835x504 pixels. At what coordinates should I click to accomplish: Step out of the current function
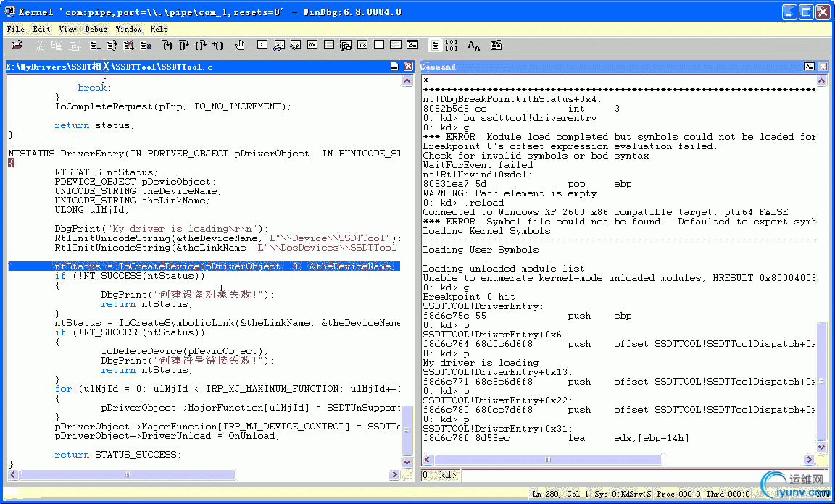point(201,45)
